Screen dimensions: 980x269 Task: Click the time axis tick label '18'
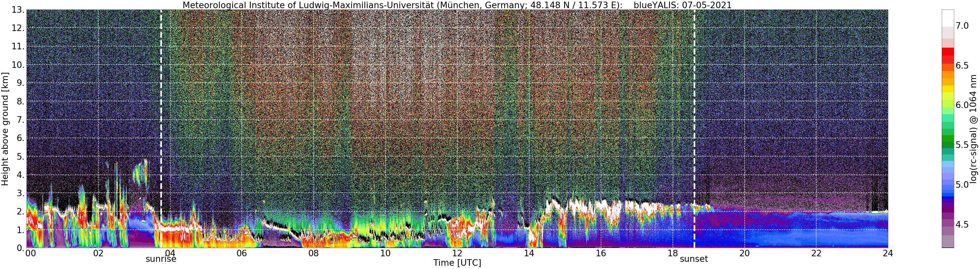(x=673, y=253)
